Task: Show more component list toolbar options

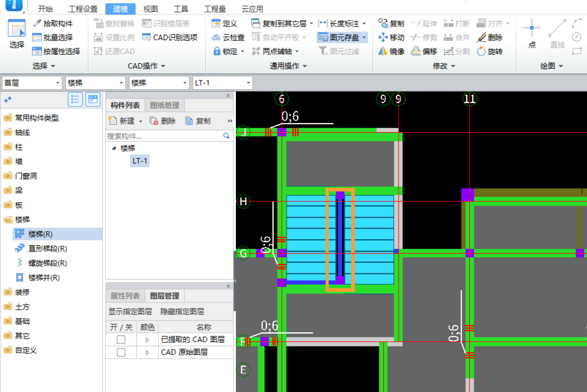Action: (x=230, y=121)
